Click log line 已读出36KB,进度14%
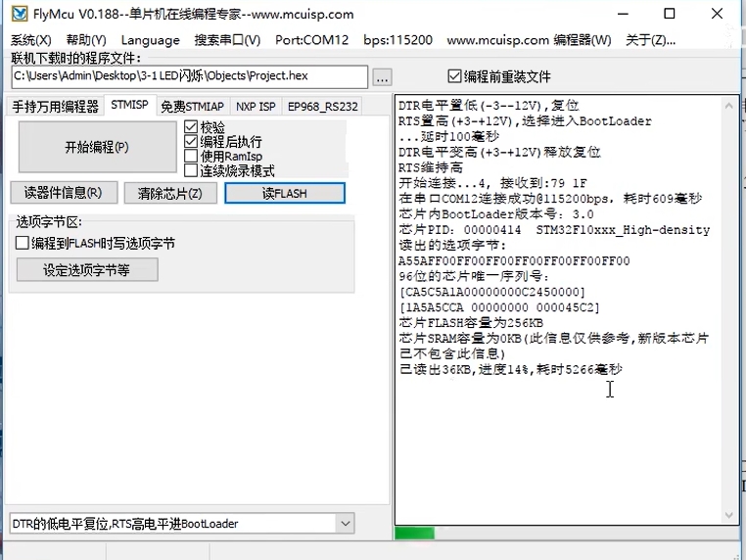The image size is (746, 560). [510, 369]
